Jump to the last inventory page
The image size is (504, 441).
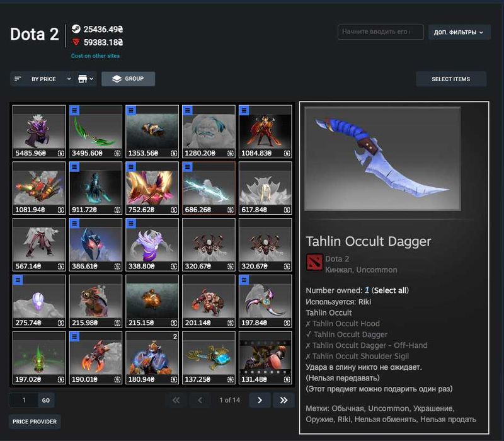point(283,400)
